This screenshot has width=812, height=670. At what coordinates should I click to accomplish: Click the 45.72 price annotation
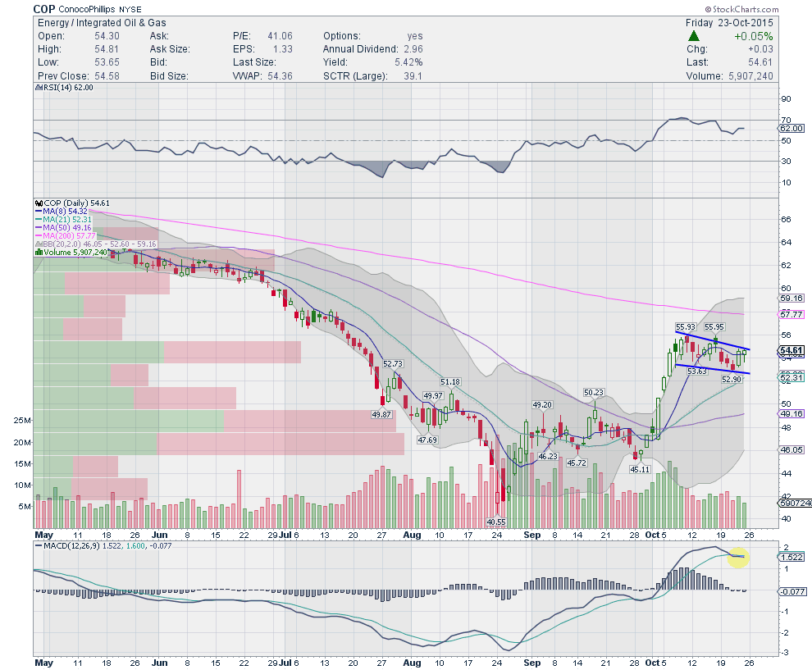tap(577, 463)
